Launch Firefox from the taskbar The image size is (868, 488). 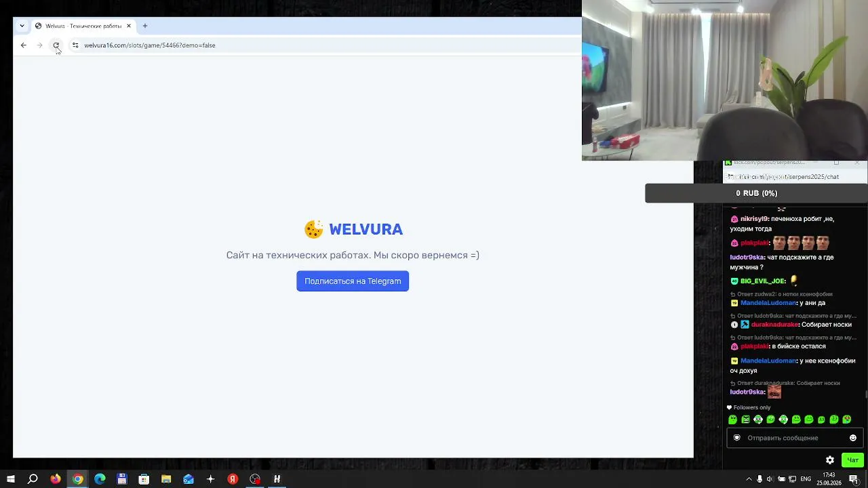(56, 479)
